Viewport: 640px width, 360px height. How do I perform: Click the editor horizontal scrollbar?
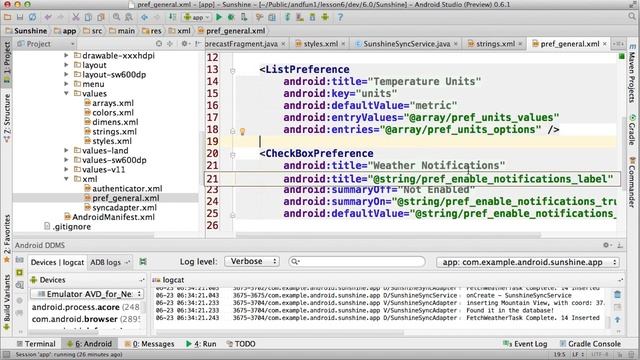point(388,236)
